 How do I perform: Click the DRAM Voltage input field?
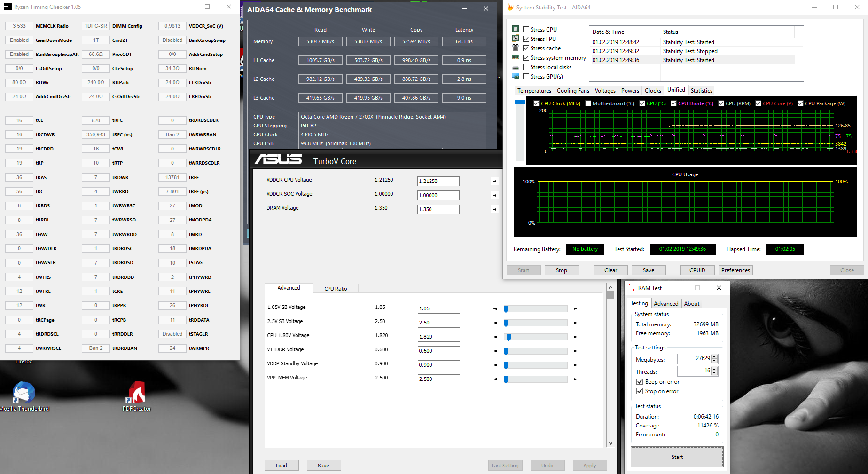[x=438, y=209]
